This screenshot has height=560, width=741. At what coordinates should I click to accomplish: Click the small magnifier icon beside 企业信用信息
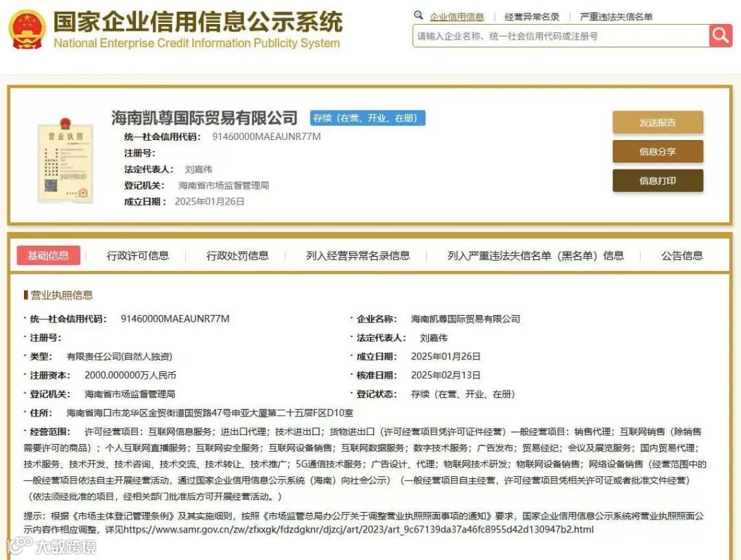click(x=419, y=15)
